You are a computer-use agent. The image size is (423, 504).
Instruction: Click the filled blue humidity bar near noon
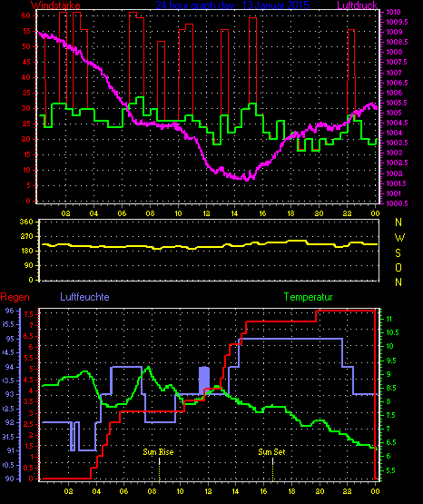(204, 380)
